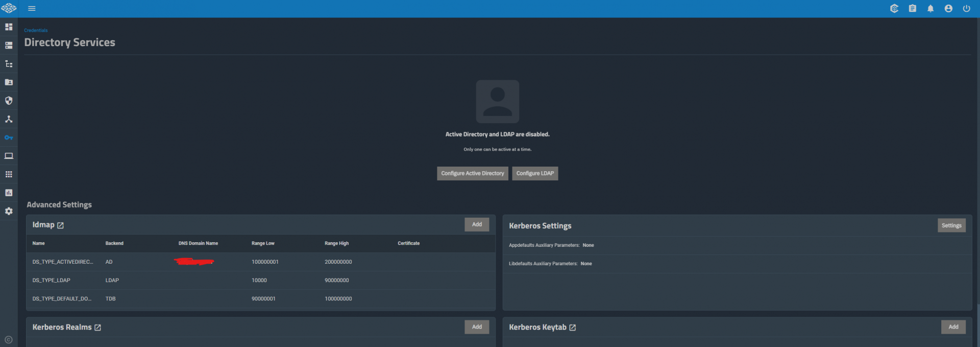Screen dimensions: 980x347
Task: Click the Credentials breadcrumb link
Action: coord(36,31)
